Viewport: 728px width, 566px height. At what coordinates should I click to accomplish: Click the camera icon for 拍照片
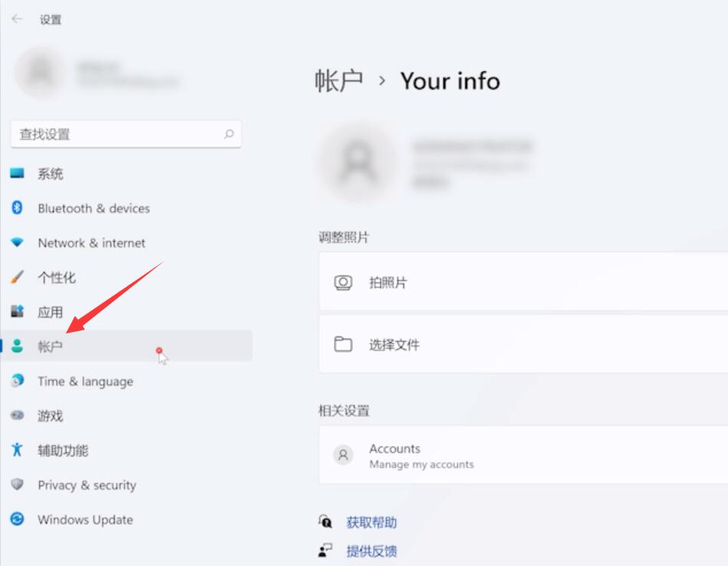click(x=343, y=282)
